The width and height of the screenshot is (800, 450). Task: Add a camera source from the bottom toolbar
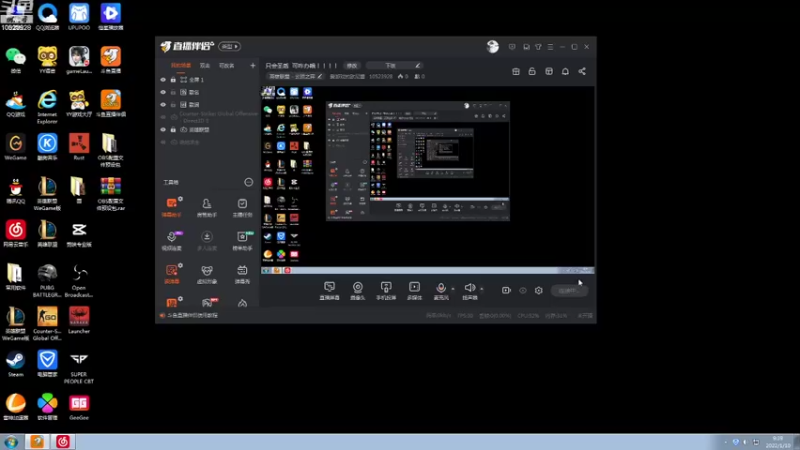[358, 290]
